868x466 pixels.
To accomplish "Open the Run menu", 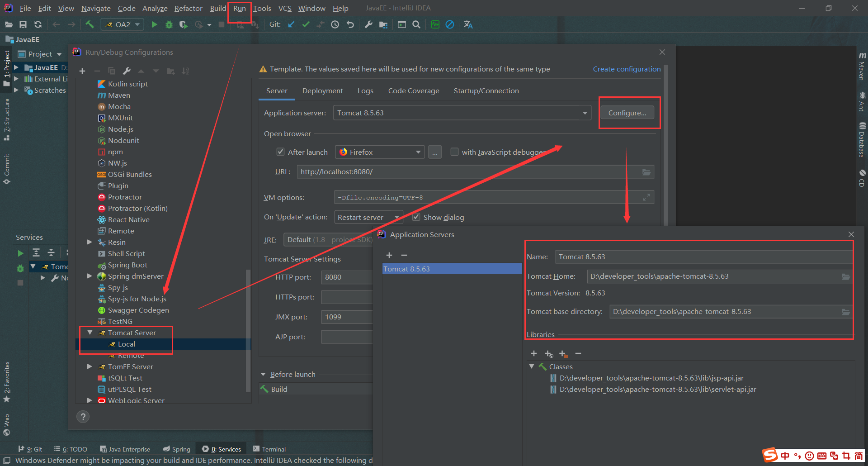I will (239, 8).
